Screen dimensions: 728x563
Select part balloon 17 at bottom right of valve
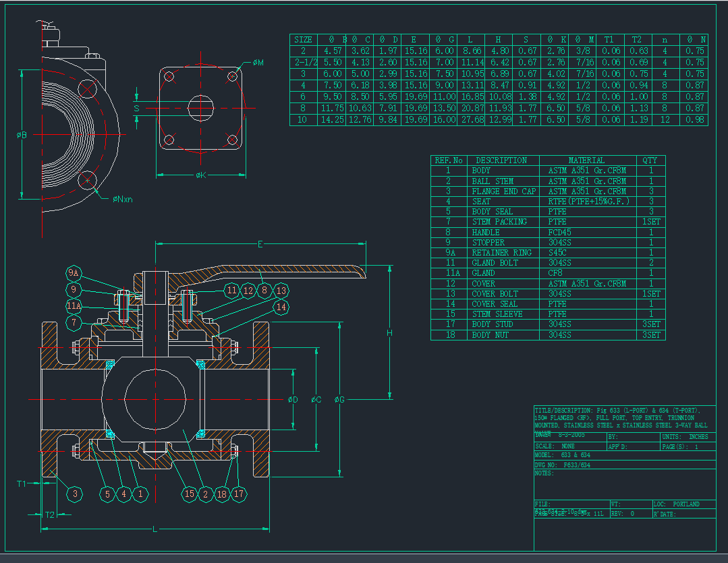(x=238, y=494)
